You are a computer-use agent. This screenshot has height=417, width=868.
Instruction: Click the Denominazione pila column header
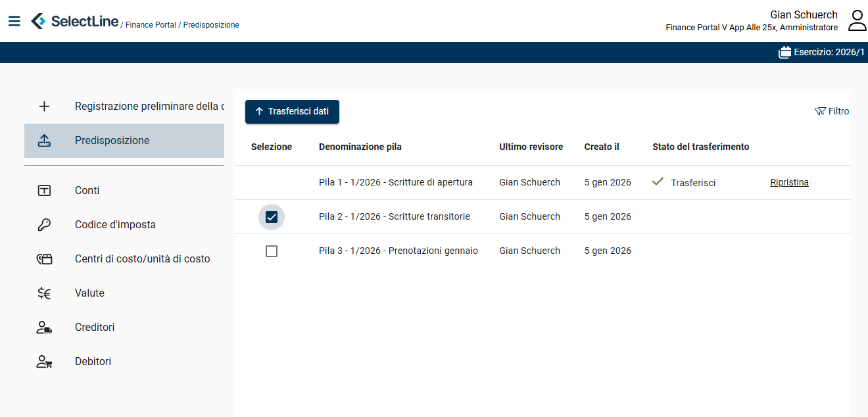click(360, 147)
